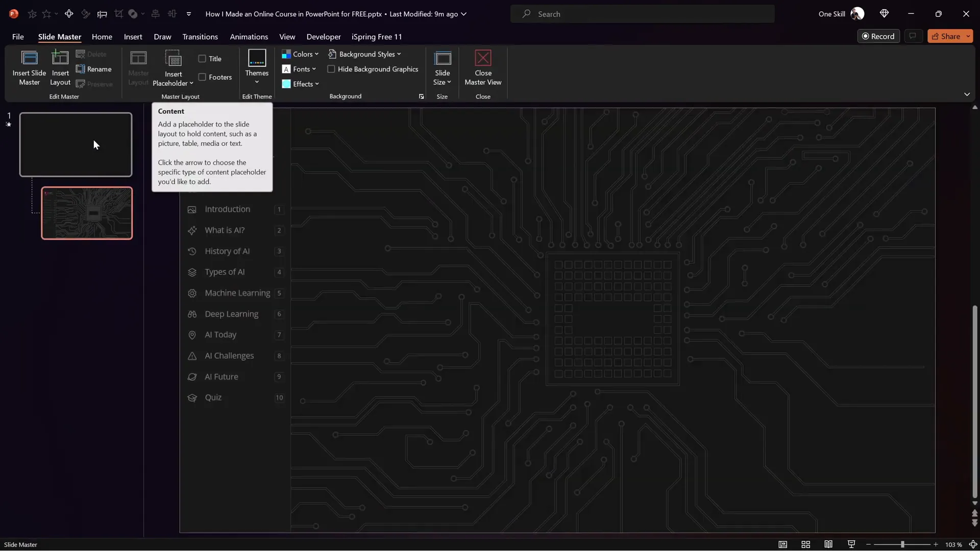Click the One Skill account avatar

click(x=857, y=14)
